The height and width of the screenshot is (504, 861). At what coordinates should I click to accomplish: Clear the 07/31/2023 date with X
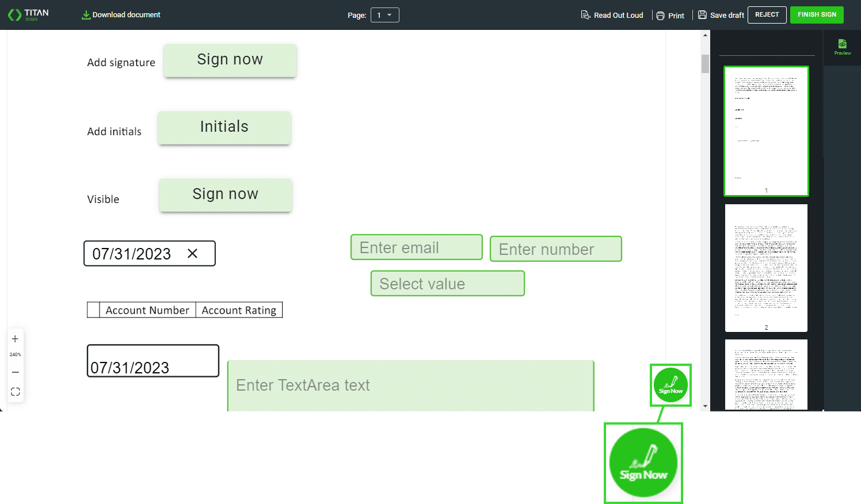[x=193, y=254]
